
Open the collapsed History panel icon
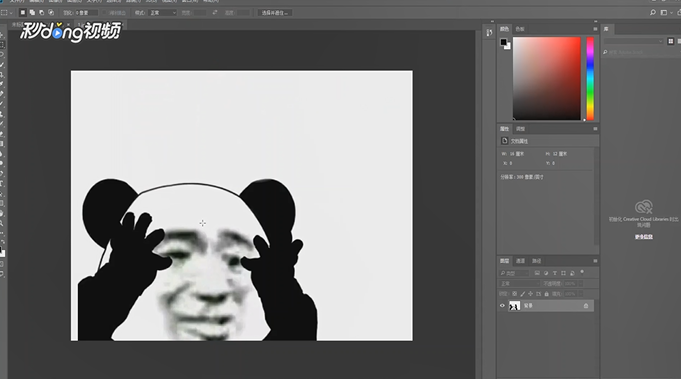[489, 33]
